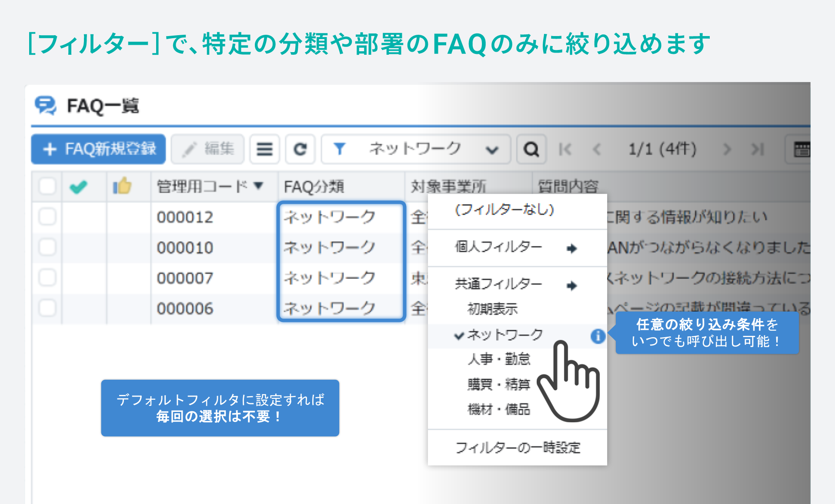The width and height of the screenshot is (835, 504).
Task: Go to next page with the pagination arrow
Action: point(727,149)
